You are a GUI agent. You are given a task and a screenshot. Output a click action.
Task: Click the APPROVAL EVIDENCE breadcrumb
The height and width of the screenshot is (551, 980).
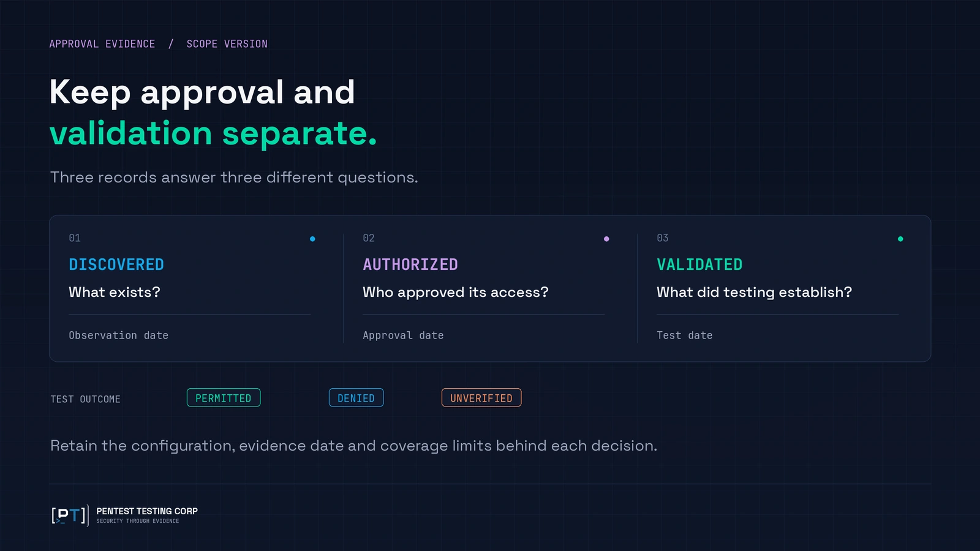tap(102, 44)
